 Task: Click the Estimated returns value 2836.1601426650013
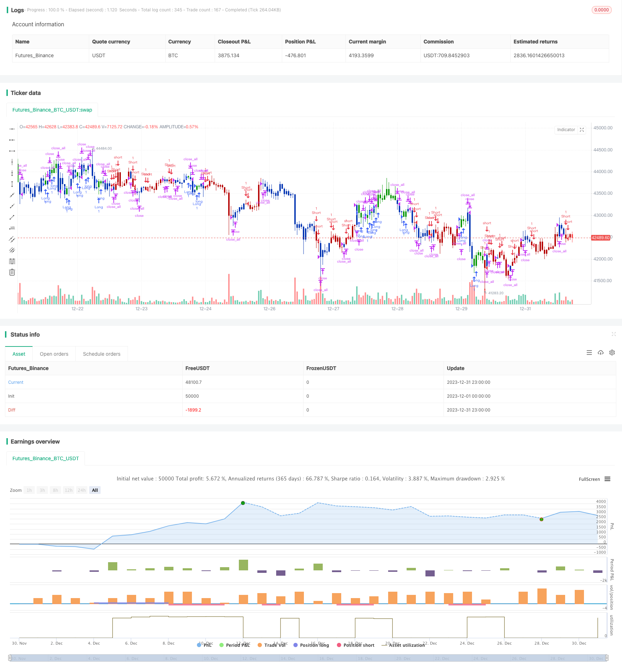coord(539,55)
